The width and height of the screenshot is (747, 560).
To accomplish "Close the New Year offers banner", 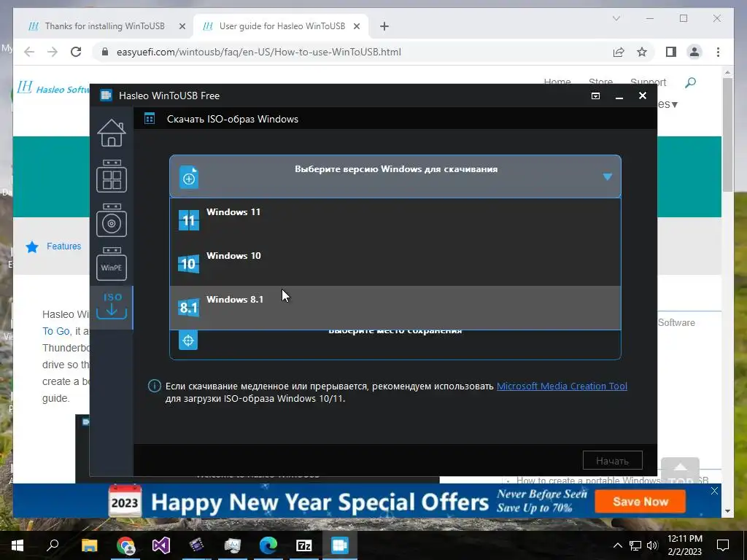I will pyautogui.click(x=714, y=491).
